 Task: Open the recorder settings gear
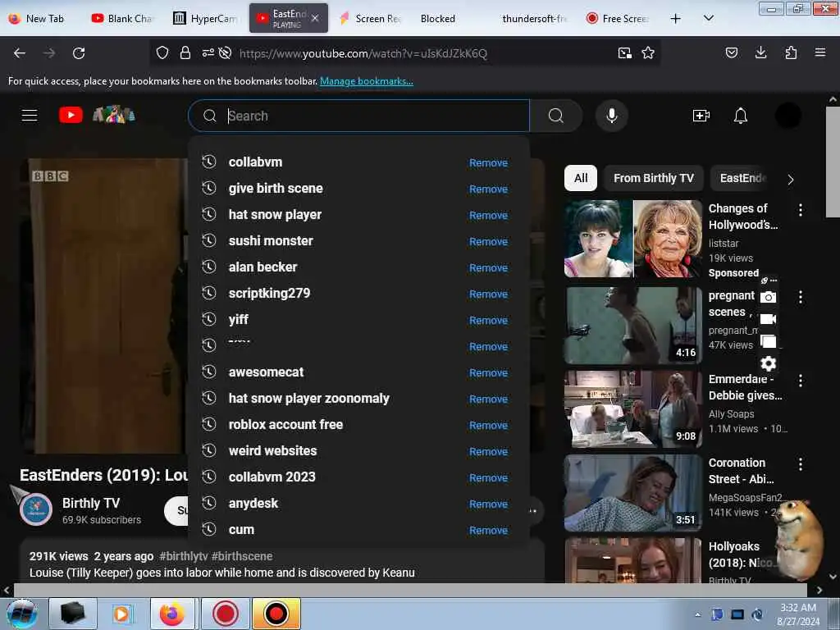click(768, 363)
